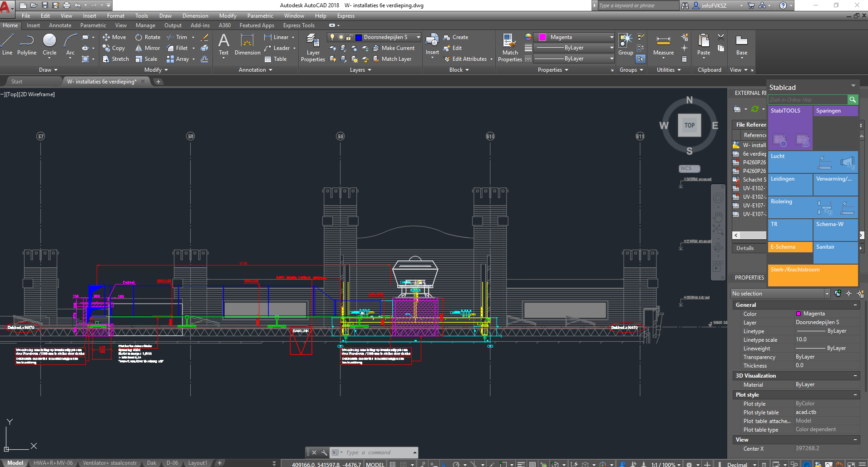This screenshot has height=467, width=868.
Task: Toggle the layer lock padlock icon
Action: tap(349, 37)
